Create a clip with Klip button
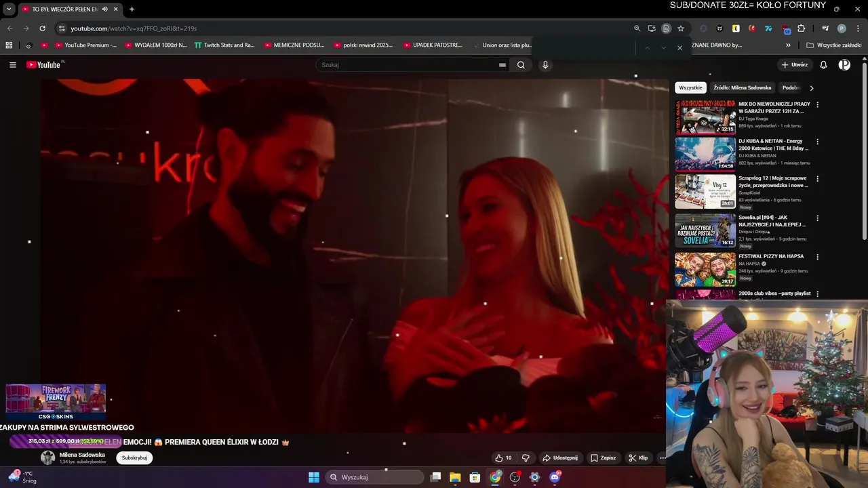The width and height of the screenshot is (868, 488). (x=638, y=458)
